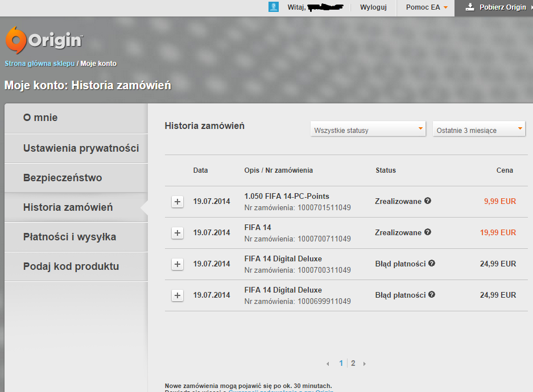Screen dimensions: 533x392
Task: Click the Status column header
Action: tap(386, 170)
